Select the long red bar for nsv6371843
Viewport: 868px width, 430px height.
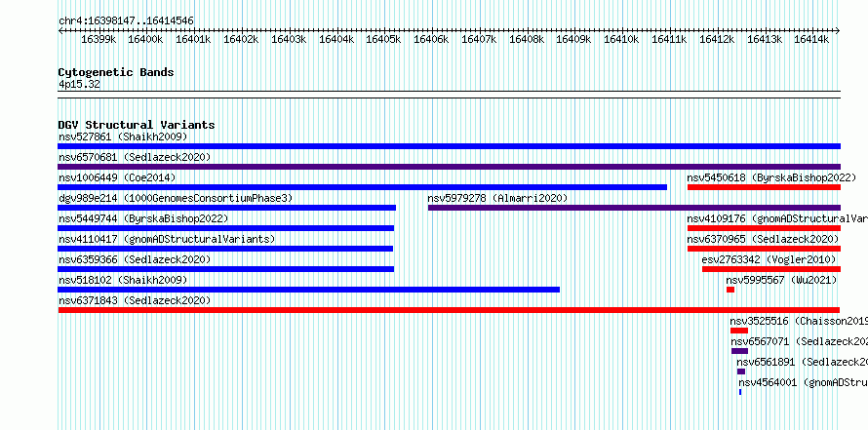449,310
